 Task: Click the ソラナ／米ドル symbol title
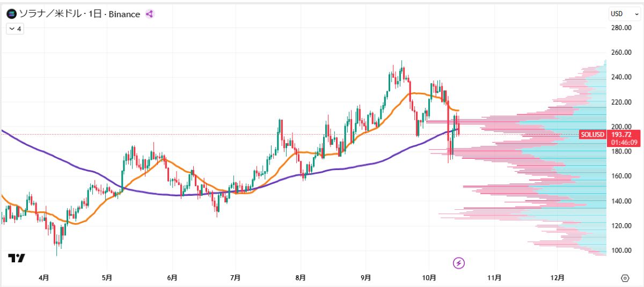pyautogui.click(x=49, y=14)
